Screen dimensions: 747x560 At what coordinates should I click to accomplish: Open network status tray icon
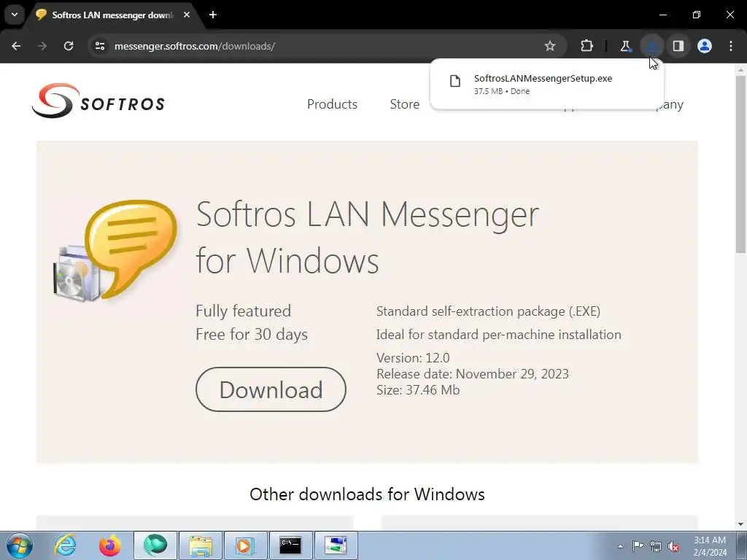(x=656, y=546)
